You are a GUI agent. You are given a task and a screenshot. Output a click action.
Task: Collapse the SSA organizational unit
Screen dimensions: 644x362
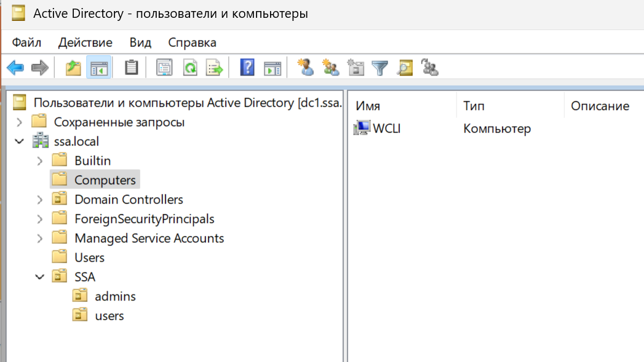40,277
